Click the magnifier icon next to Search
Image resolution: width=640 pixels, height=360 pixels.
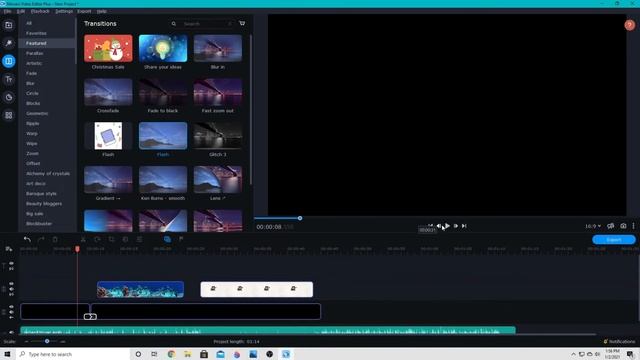point(173,24)
